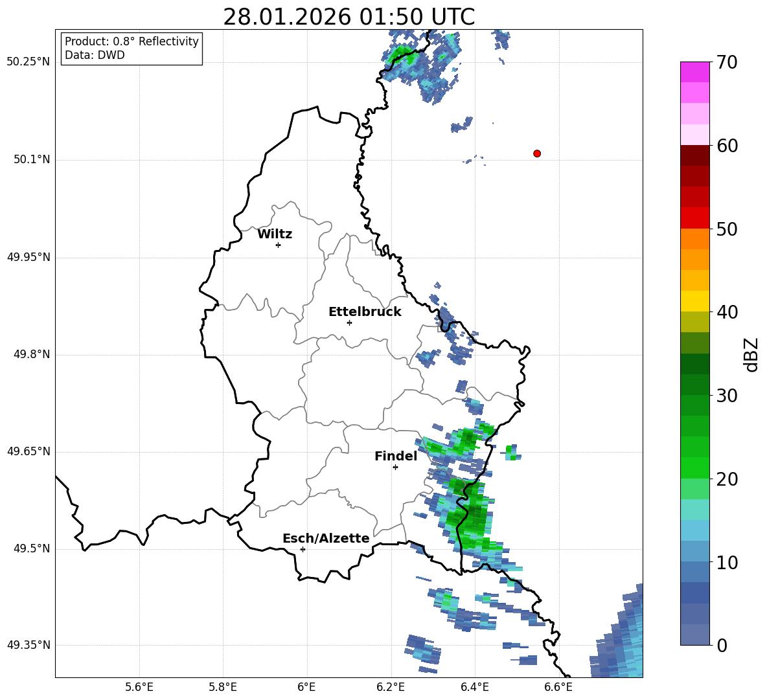Click the light blue colorbar segment above 10
Screen dimensions: 767x700
click(694, 552)
